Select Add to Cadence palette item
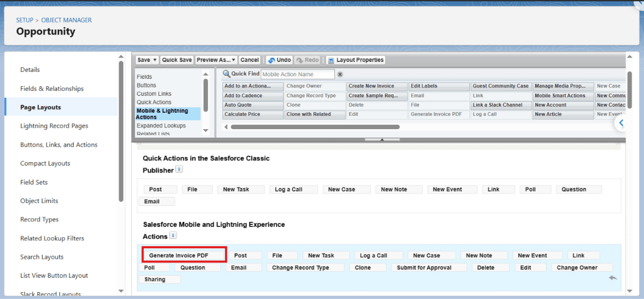This screenshot has width=644, height=299. (x=253, y=96)
